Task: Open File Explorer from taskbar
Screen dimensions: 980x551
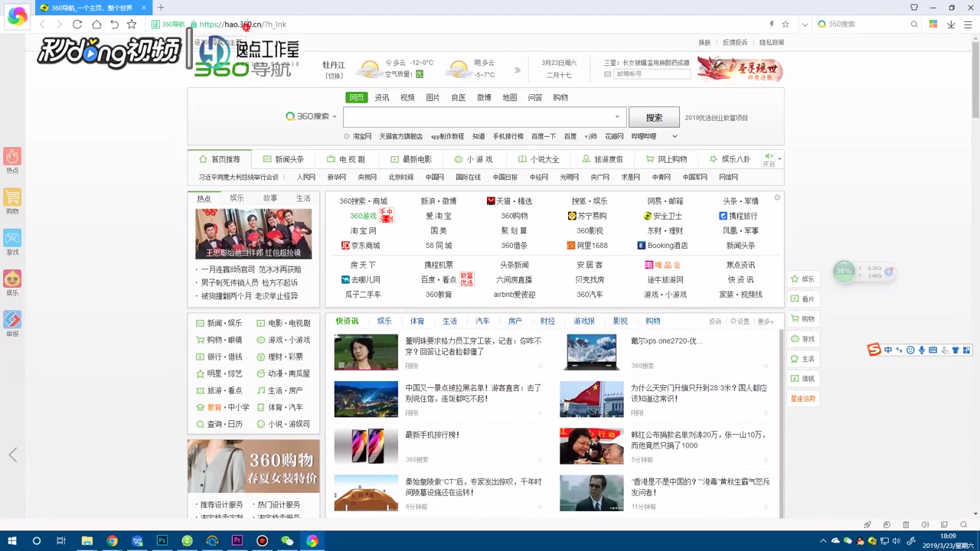Action: (87, 541)
